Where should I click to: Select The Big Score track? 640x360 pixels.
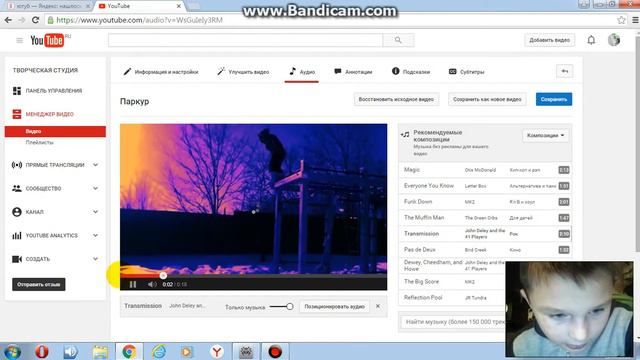pyautogui.click(x=452, y=282)
